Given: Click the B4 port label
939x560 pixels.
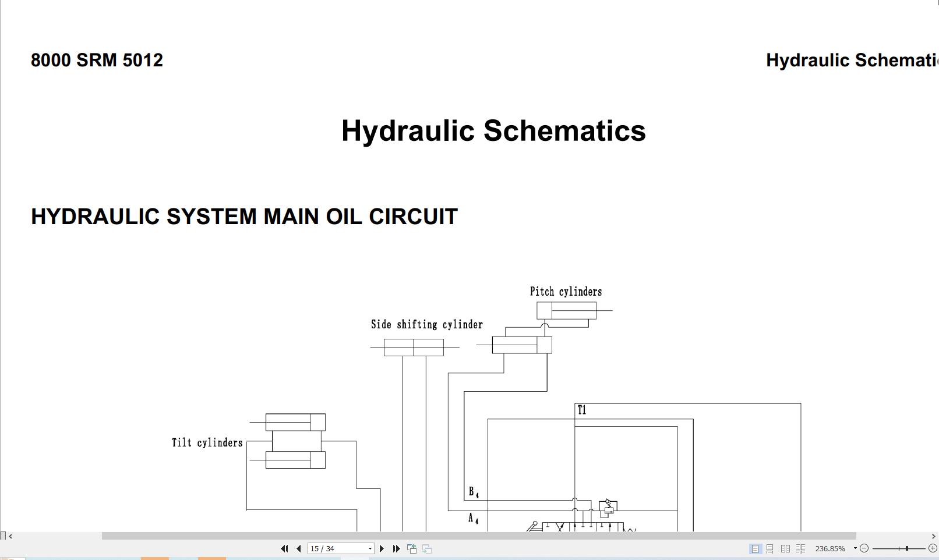Looking at the screenshot, I should click(x=474, y=492).
